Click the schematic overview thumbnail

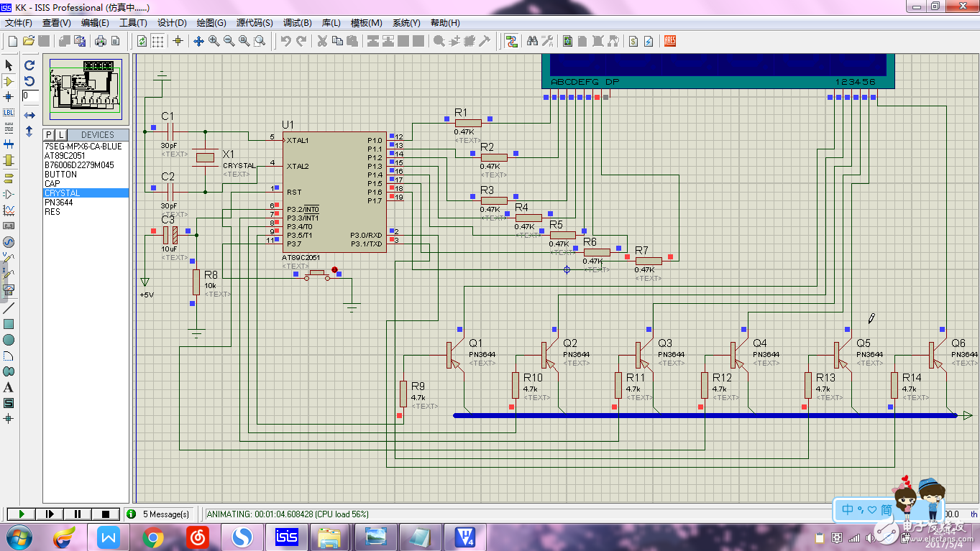click(x=86, y=89)
